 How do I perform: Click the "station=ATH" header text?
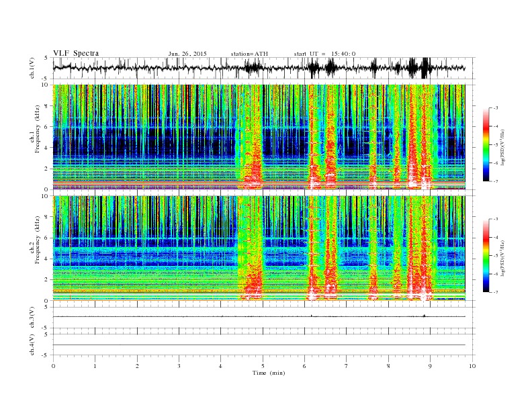[249, 54]
